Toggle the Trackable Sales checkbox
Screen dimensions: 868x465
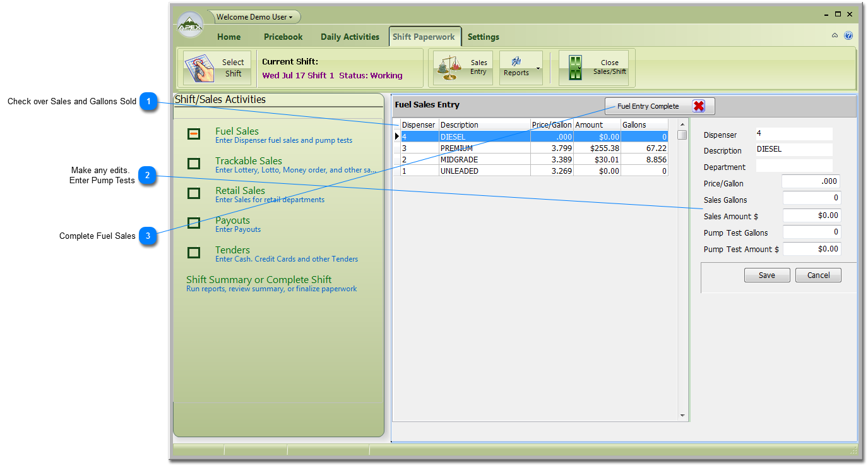(194, 164)
